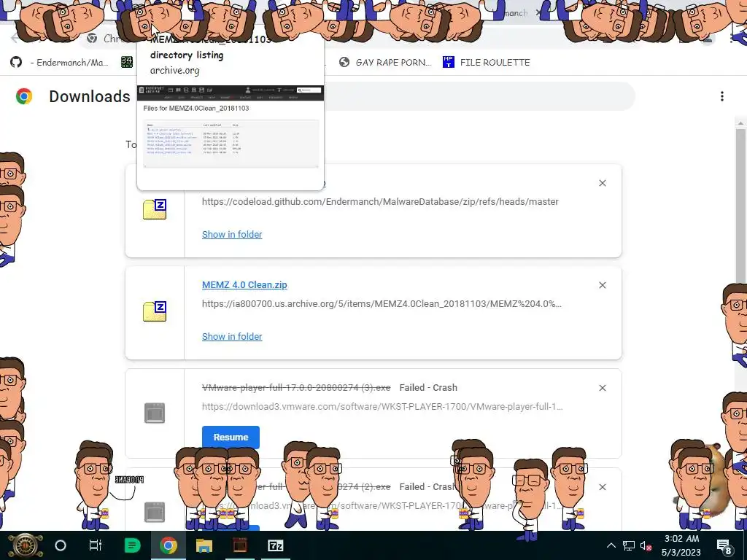747x560 pixels.
Task: Click the file icon of VMware-player (3).exe
Action: pos(155,413)
